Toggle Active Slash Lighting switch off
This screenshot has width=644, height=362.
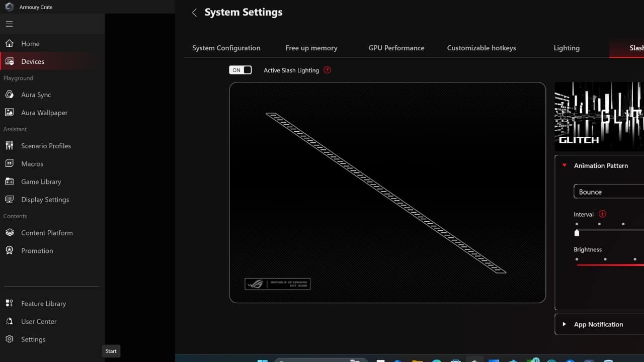[240, 70]
